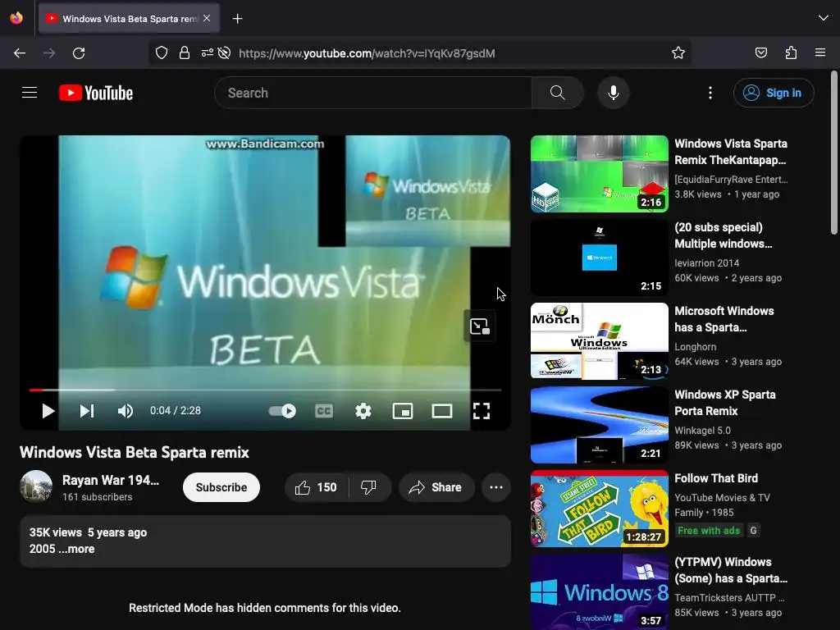Image resolution: width=840 pixels, height=630 pixels.
Task: Start voice search with microphone
Action: (x=614, y=93)
